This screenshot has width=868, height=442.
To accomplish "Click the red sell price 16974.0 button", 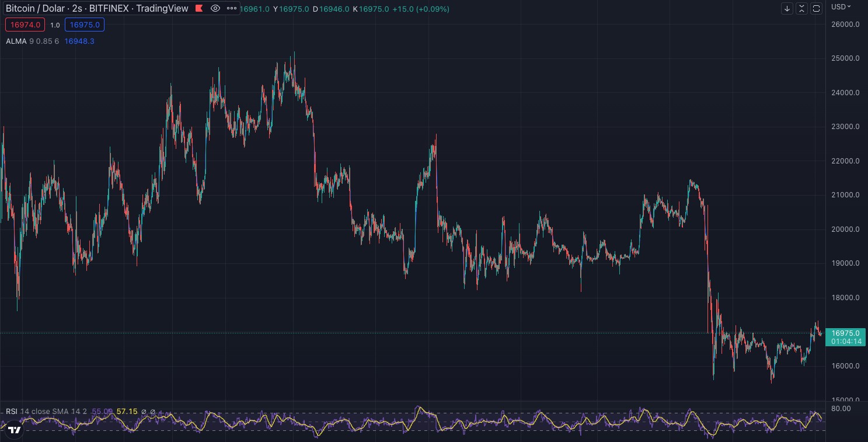I will (x=25, y=25).
